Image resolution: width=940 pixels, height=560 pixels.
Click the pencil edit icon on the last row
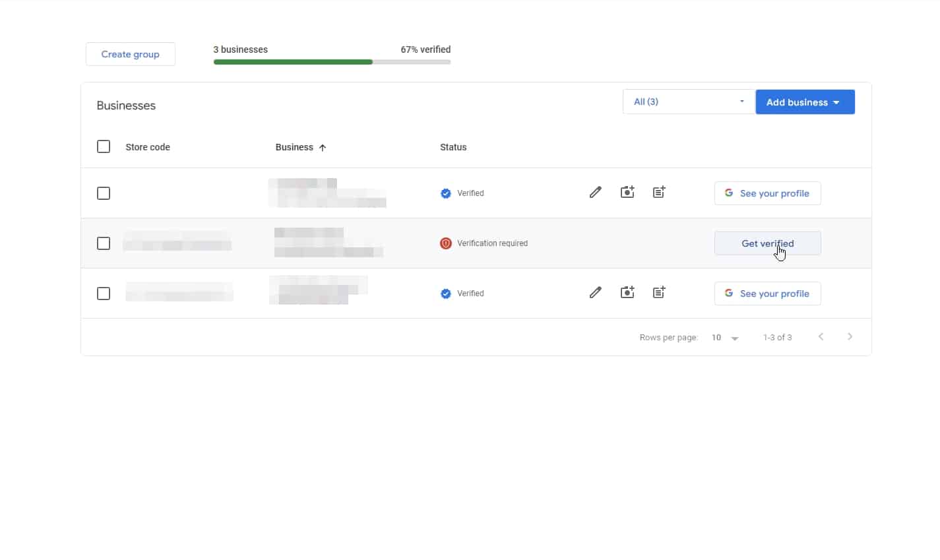pyautogui.click(x=595, y=292)
